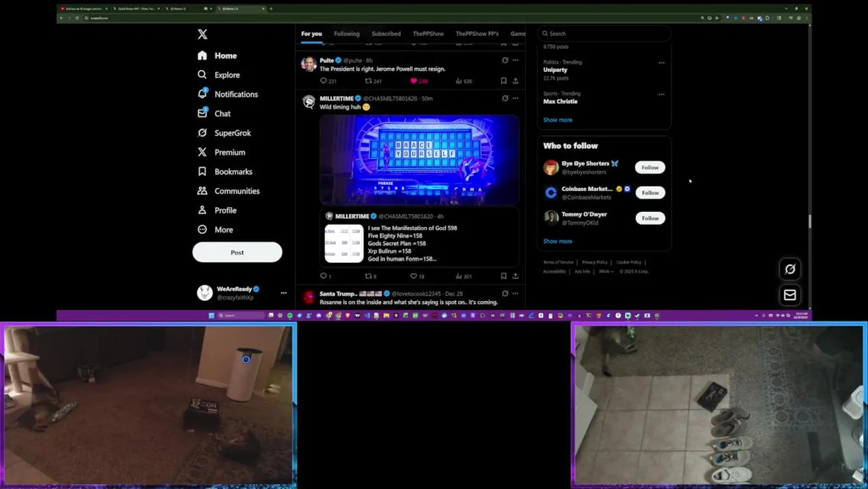Open options for Uniparty trend

point(662,63)
